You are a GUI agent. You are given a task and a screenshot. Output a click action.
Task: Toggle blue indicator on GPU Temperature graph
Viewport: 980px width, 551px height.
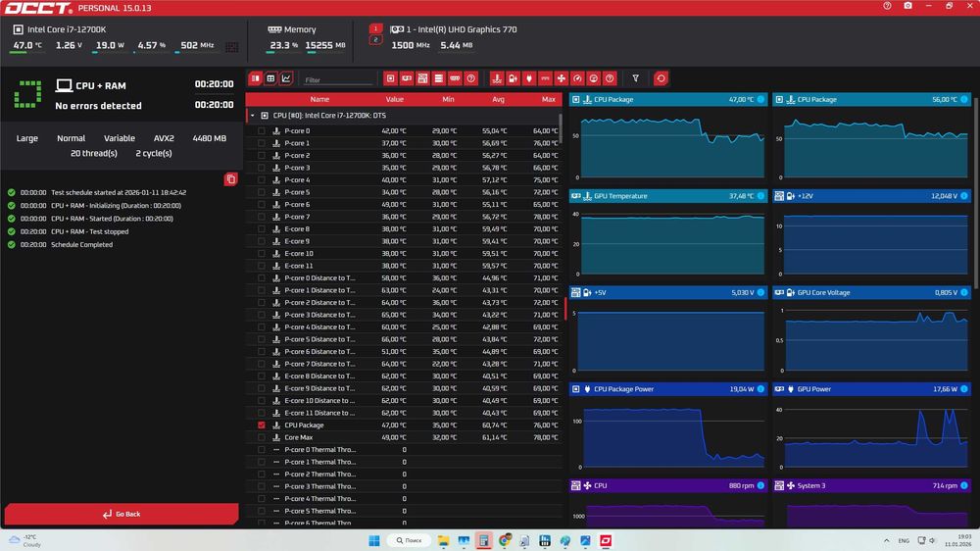760,196
